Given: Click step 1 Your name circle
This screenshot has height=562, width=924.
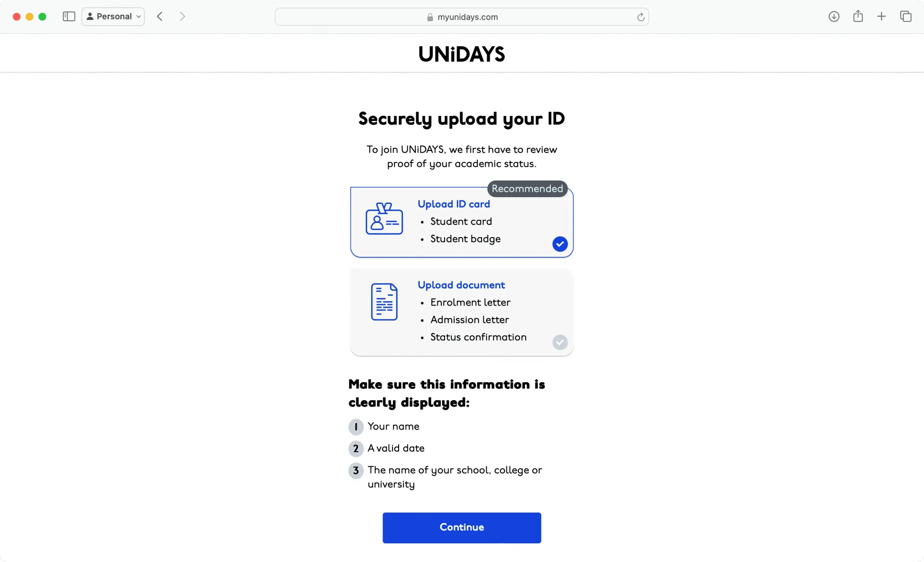Looking at the screenshot, I should pos(356,426).
